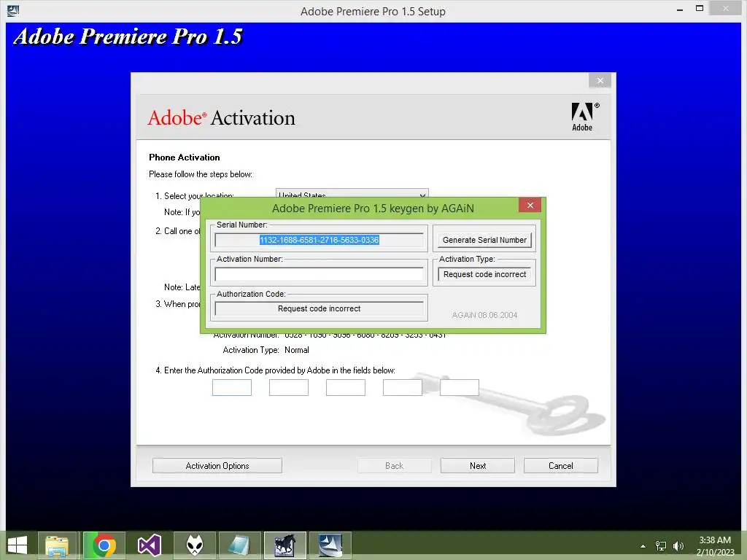This screenshot has height=560, width=747.
Task: Open File Explorer from the taskbar
Action: point(57,545)
